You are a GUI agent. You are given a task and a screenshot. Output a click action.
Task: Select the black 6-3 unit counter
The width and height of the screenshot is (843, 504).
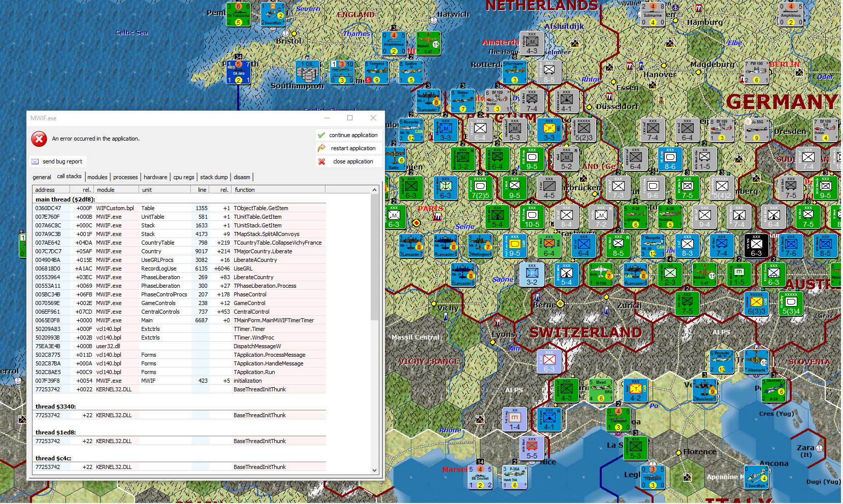756,245
